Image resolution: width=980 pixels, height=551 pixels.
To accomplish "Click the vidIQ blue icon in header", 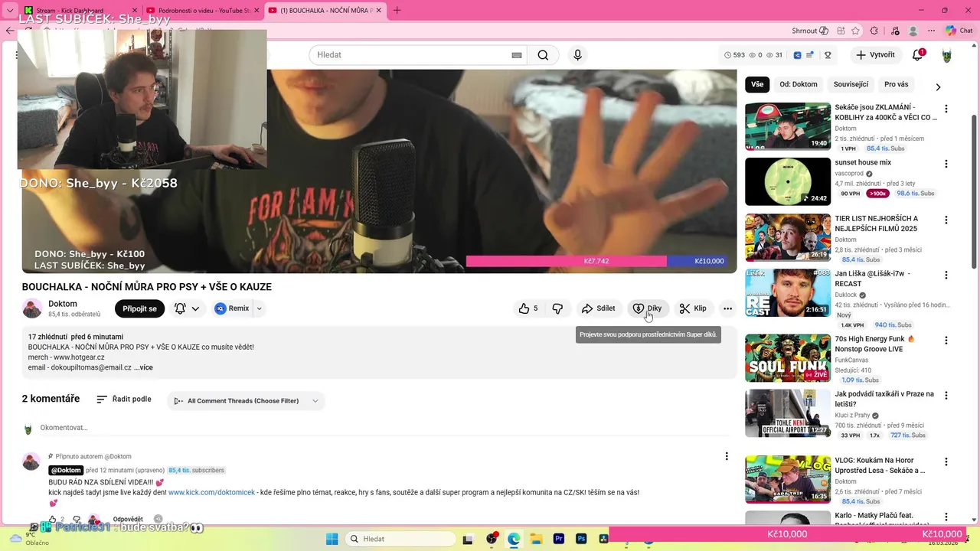I will coord(797,55).
